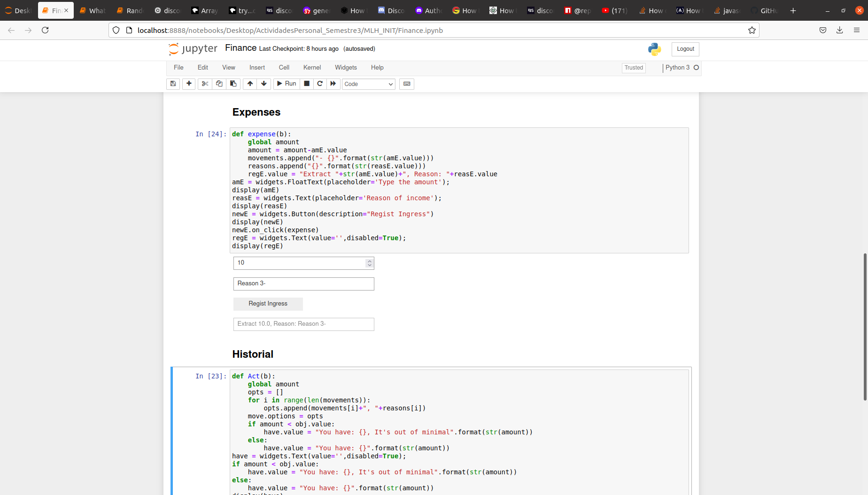Interrupt the kernel with stop icon

point(307,84)
